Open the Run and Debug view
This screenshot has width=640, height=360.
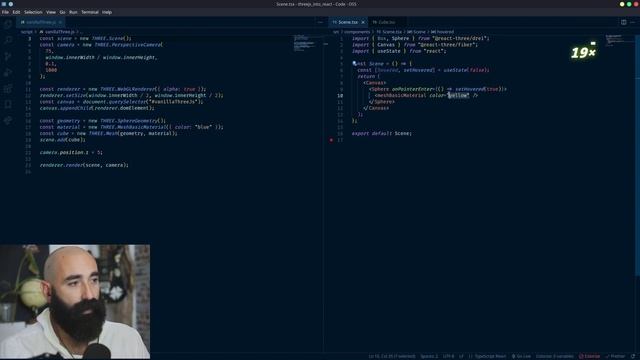(8, 73)
